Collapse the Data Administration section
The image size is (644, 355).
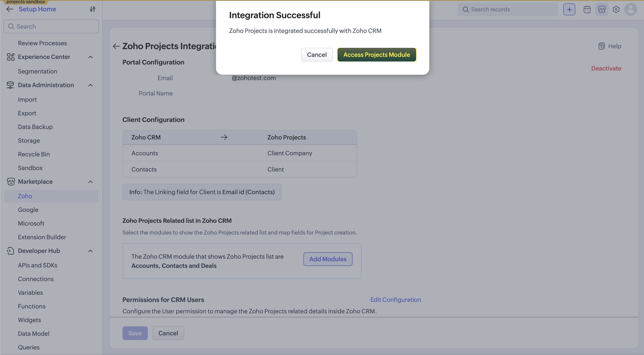(90, 85)
